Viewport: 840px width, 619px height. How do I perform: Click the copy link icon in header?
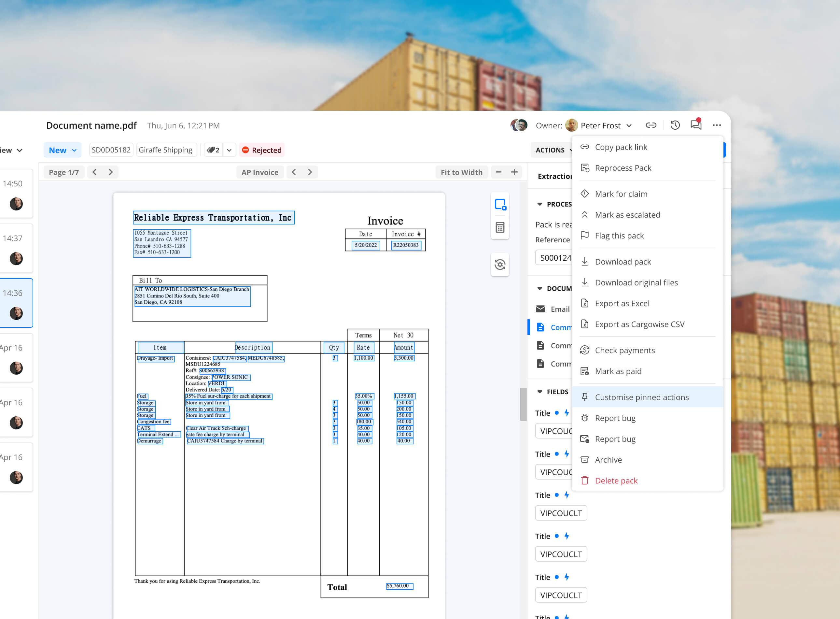click(651, 125)
